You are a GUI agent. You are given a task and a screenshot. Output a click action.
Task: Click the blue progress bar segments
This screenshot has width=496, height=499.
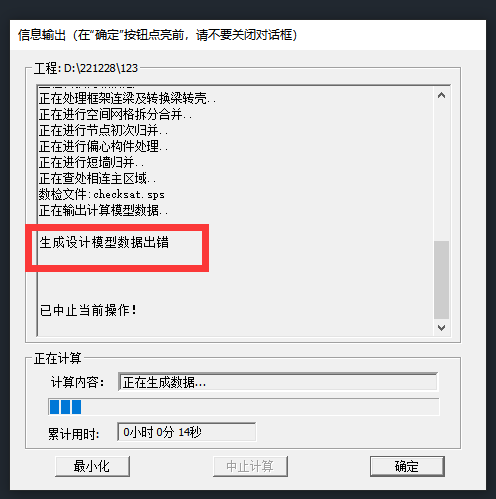point(65,407)
